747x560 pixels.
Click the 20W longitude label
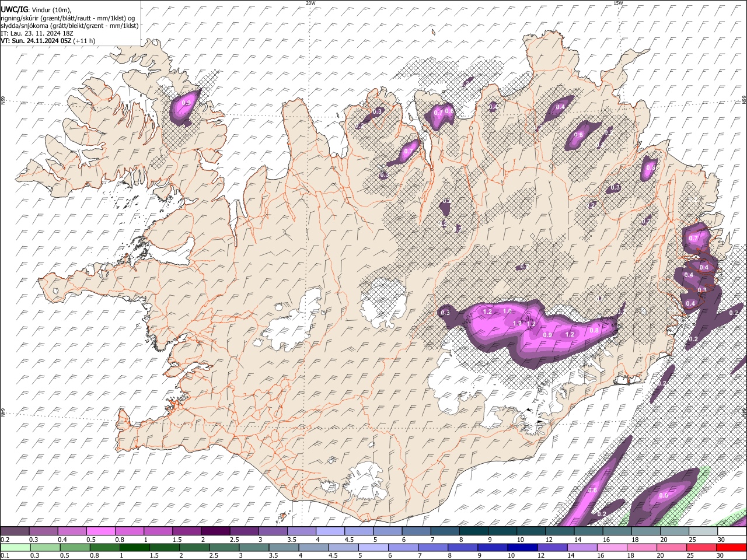click(310, 3)
